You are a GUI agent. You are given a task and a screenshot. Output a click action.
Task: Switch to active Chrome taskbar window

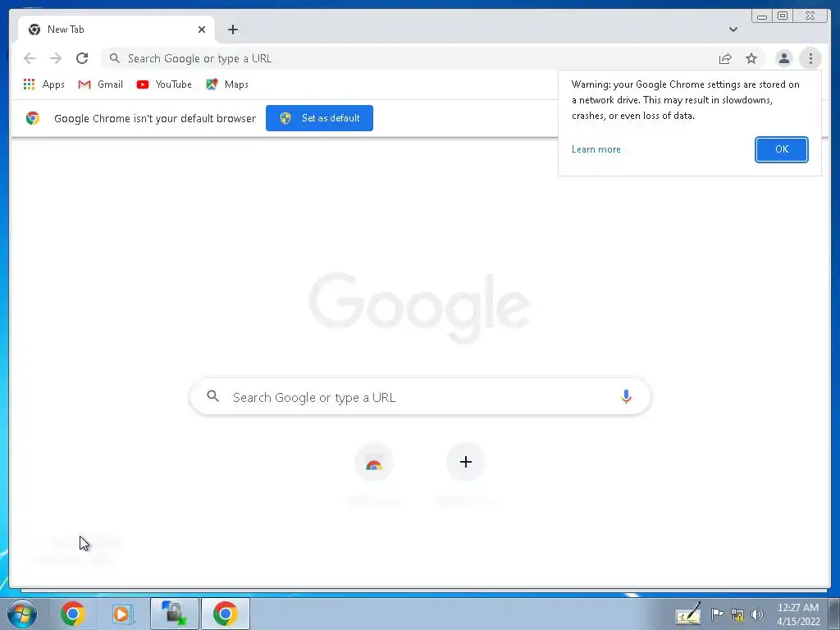(225, 614)
